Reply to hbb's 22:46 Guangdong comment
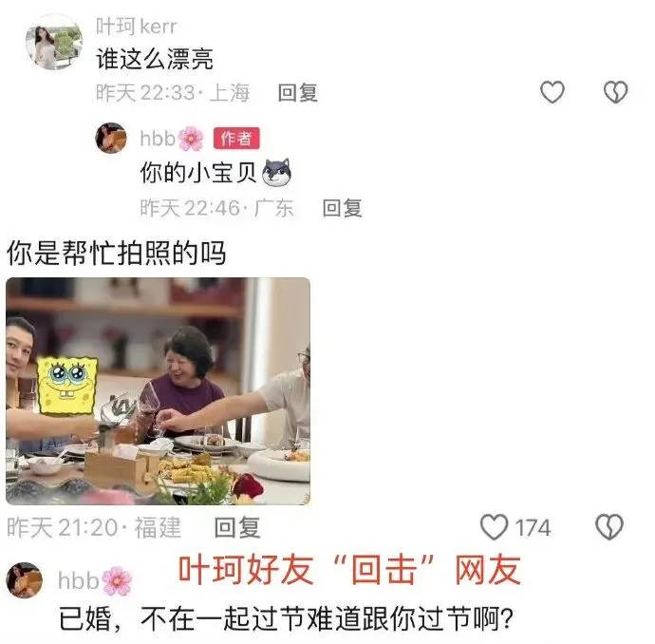The height and width of the screenshot is (644, 655). coord(342,208)
